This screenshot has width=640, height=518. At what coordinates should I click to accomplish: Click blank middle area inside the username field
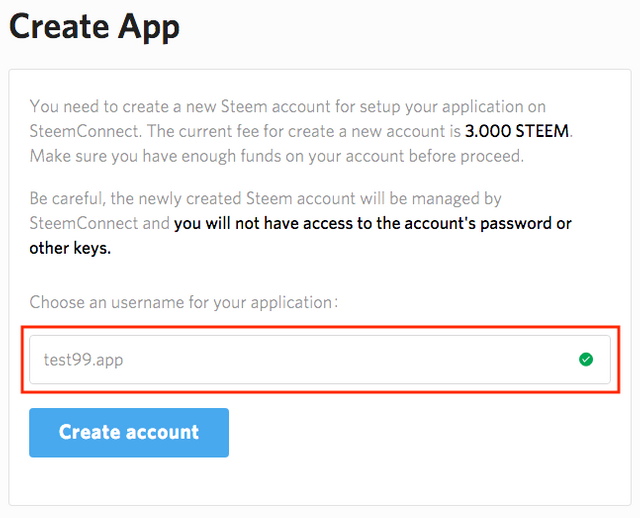(347, 360)
